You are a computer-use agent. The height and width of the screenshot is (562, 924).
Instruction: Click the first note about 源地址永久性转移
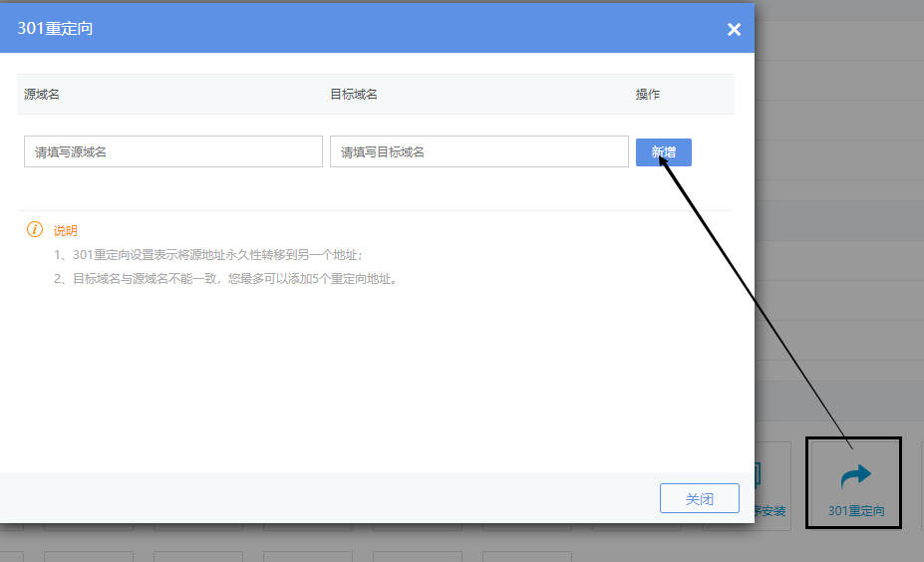pyautogui.click(x=207, y=255)
